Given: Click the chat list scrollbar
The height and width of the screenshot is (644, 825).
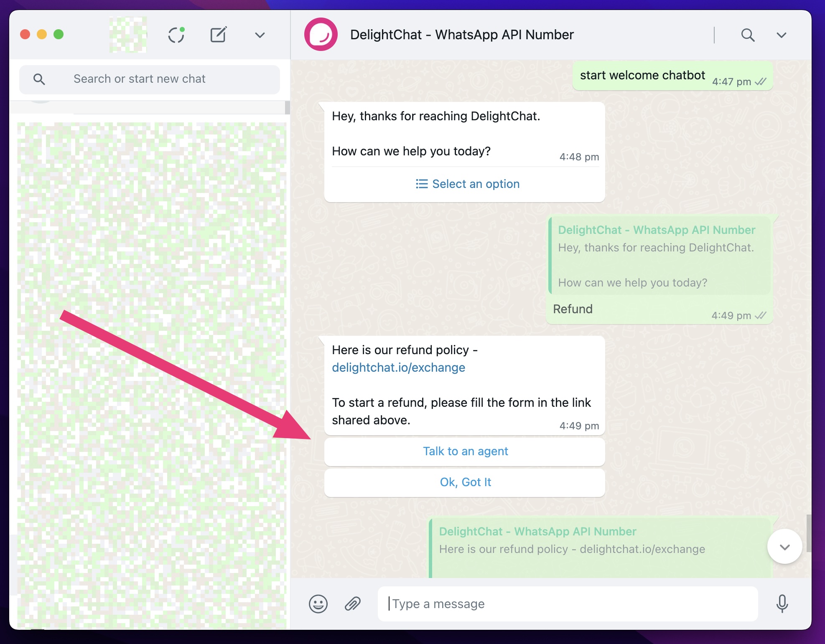Looking at the screenshot, I should (288, 107).
